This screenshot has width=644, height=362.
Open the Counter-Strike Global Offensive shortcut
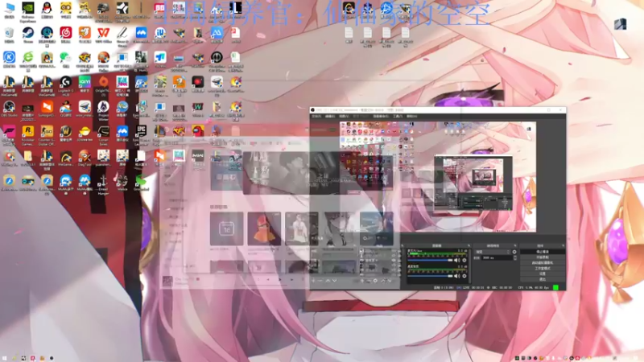click(x=47, y=135)
